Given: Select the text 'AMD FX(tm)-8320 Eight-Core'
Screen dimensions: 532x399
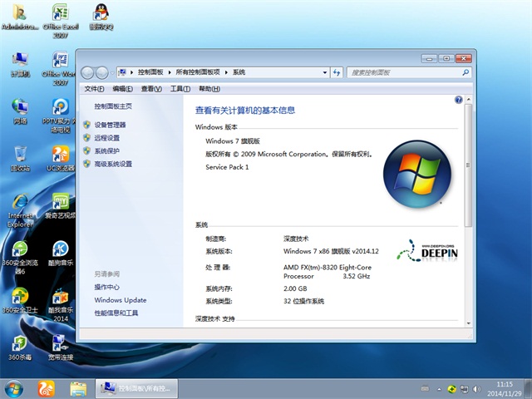Looking at the screenshot, I should click(x=328, y=268).
